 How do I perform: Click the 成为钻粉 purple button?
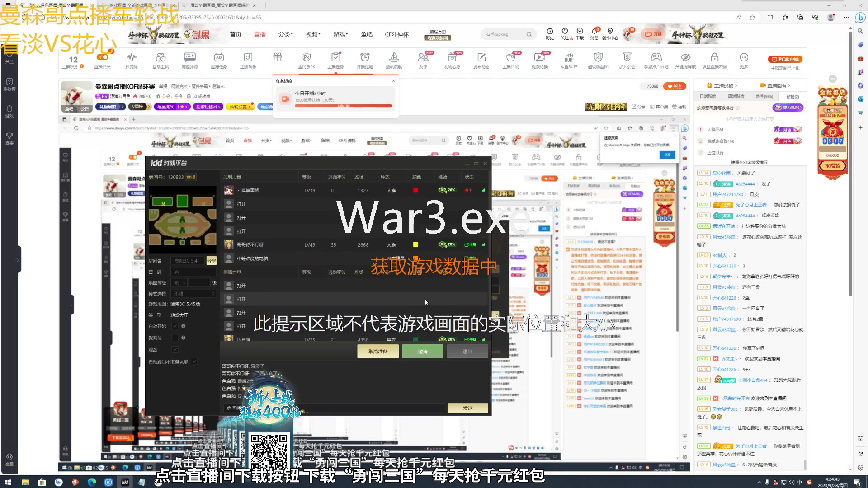click(x=788, y=108)
